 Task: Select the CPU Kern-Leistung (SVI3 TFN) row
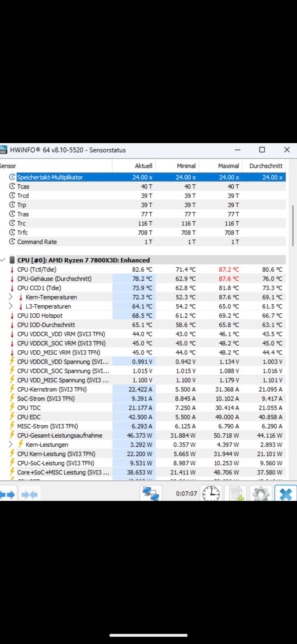point(147,454)
